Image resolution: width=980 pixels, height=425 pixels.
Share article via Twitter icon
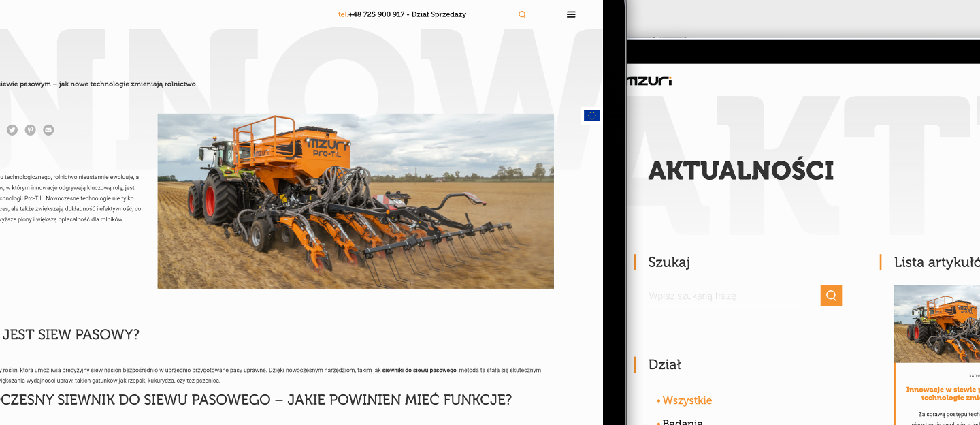coord(12,130)
